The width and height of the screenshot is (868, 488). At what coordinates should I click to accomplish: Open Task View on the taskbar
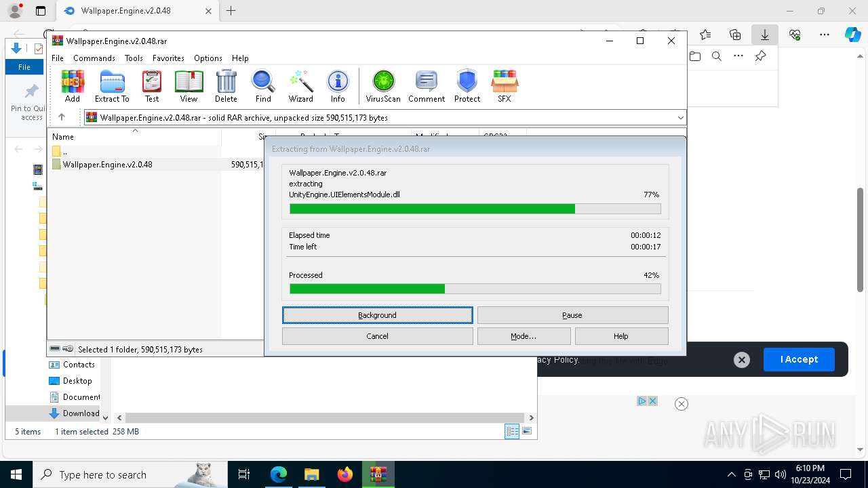(244, 474)
